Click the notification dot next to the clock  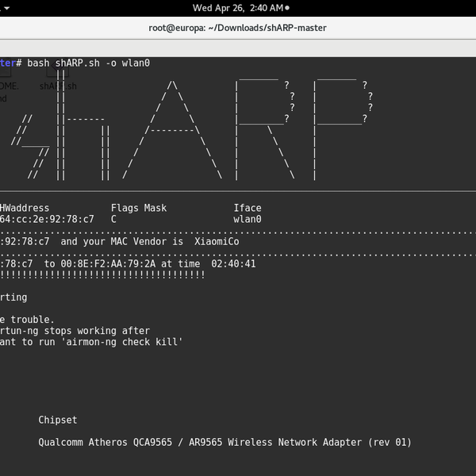click(287, 8)
